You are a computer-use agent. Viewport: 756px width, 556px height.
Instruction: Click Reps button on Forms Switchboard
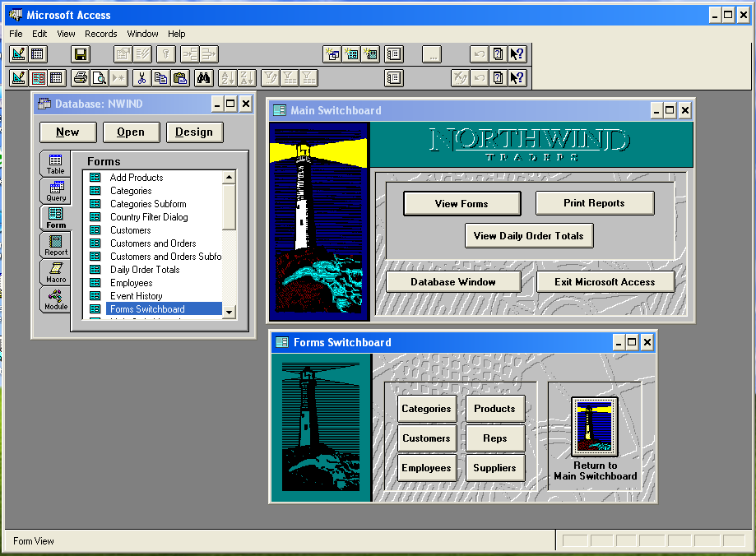coord(495,438)
